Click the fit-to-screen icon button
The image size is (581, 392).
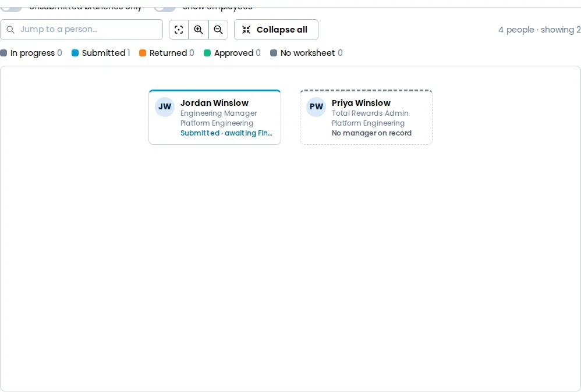(179, 30)
